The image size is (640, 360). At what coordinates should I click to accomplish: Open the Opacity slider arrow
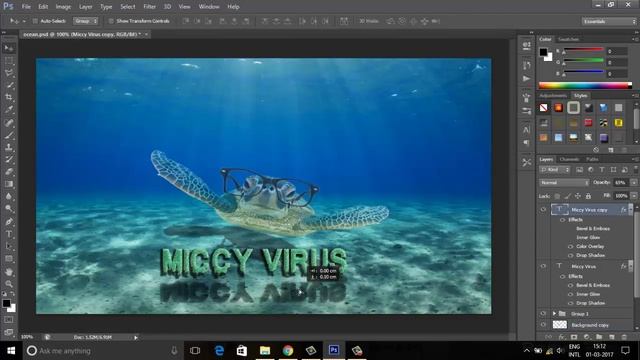tap(633, 183)
